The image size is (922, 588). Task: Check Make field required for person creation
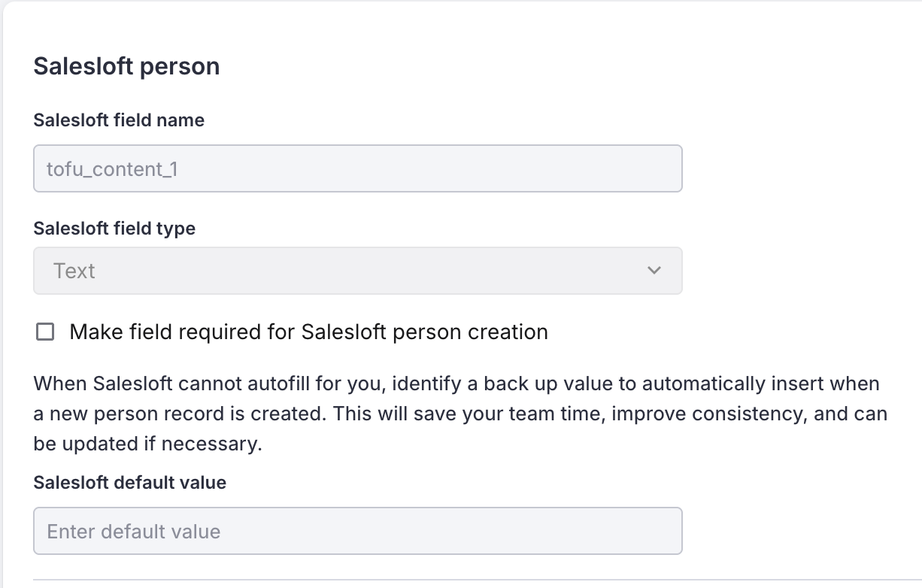click(x=44, y=331)
